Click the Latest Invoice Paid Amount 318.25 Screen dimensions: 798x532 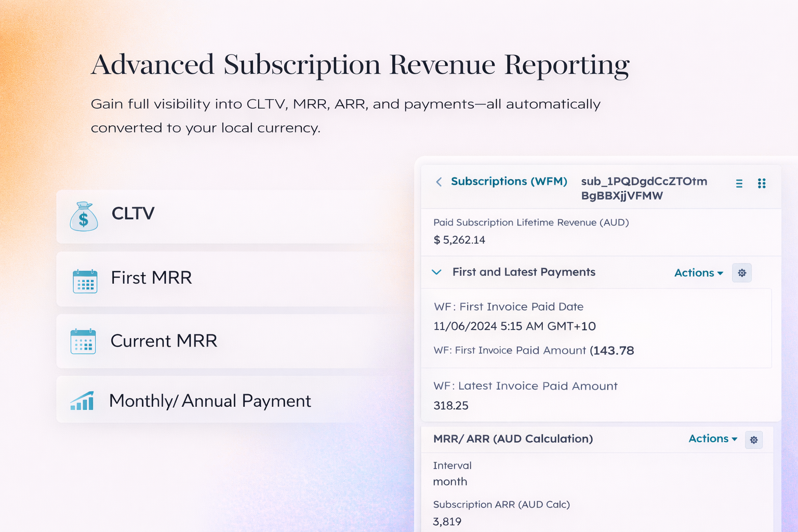click(451, 406)
